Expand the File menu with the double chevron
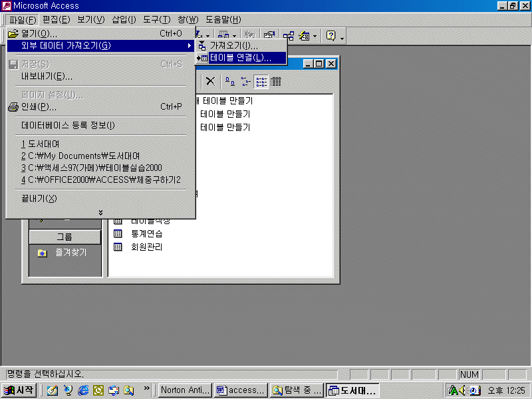This screenshot has width=532, height=399. pyautogui.click(x=101, y=212)
